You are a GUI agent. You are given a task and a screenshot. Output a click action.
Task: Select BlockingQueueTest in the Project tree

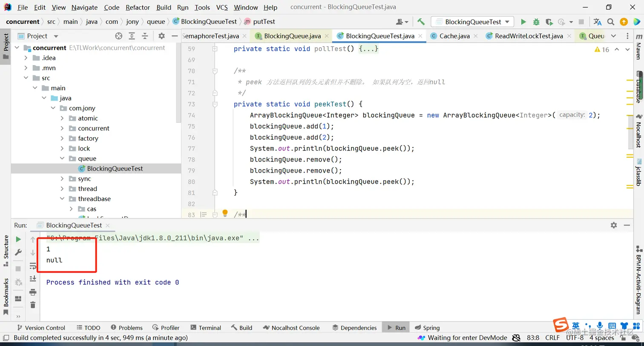tap(115, 169)
